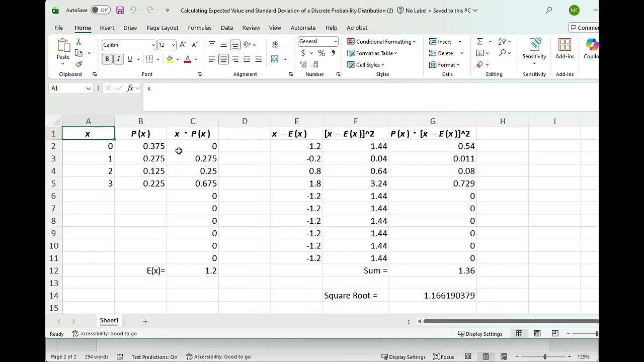Click the Clear eraser icon
The image size is (644, 362).
tap(480, 64)
